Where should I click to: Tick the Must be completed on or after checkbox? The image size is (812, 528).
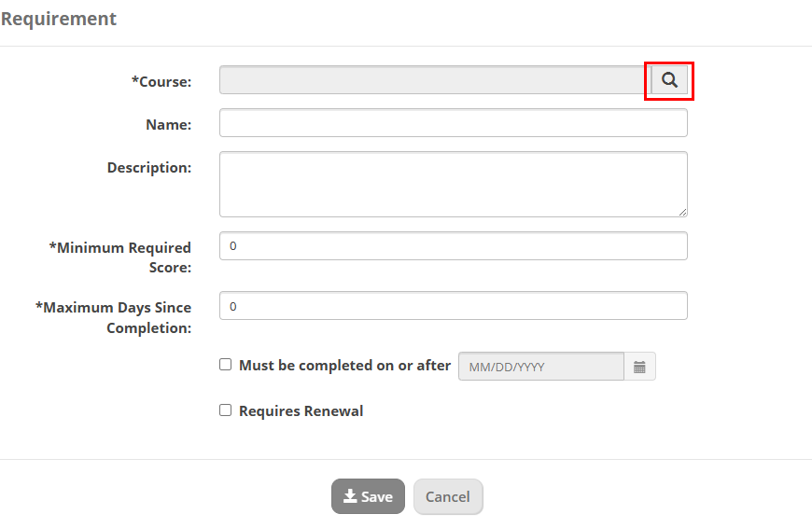pyautogui.click(x=225, y=365)
